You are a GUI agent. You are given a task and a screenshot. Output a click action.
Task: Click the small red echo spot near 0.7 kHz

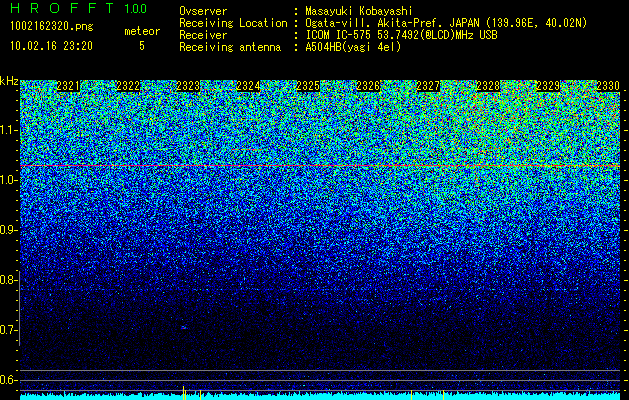point(183,328)
